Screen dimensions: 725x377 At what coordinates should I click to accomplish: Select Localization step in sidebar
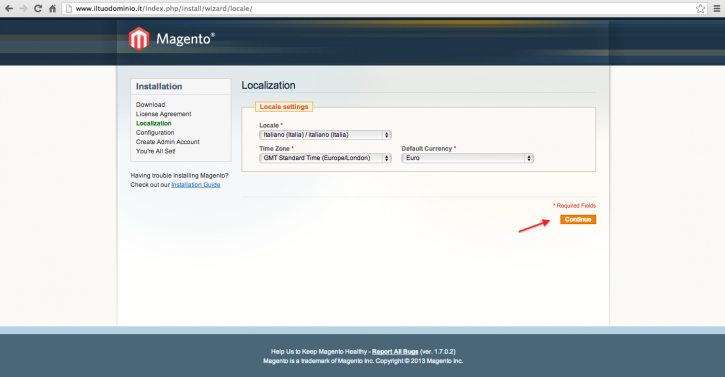(154, 123)
